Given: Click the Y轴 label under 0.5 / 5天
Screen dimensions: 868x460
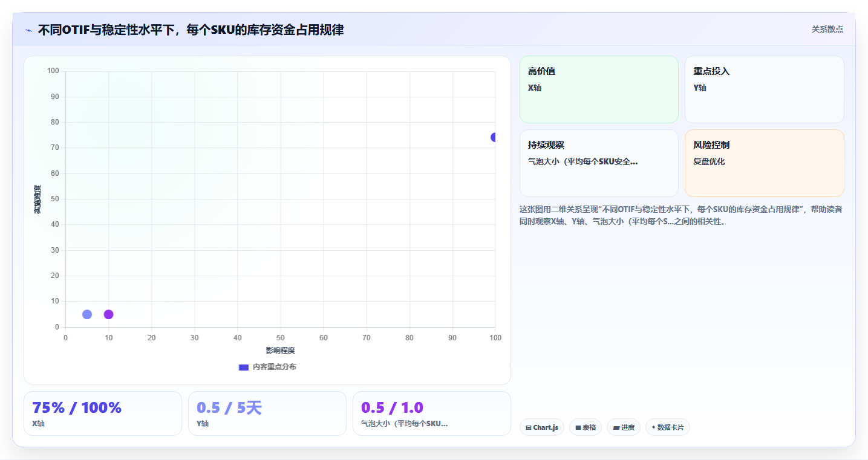Looking at the screenshot, I should click(203, 424).
